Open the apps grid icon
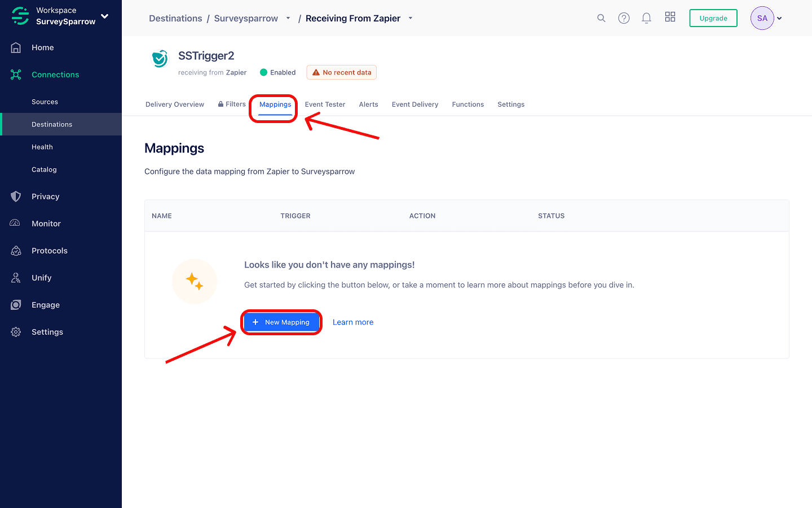This screenshot has width=812, height=508. (670, 17)
